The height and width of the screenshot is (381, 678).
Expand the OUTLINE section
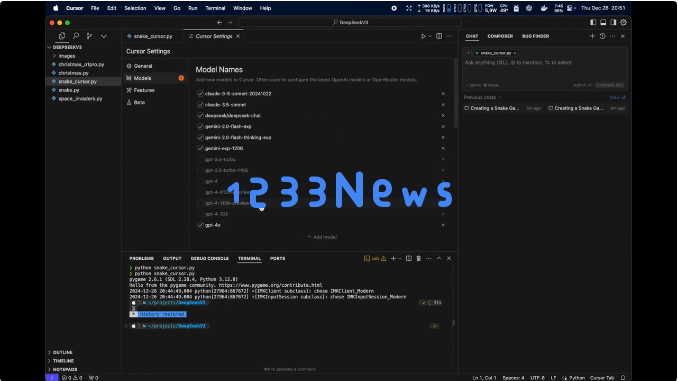[x=63, y=352]
